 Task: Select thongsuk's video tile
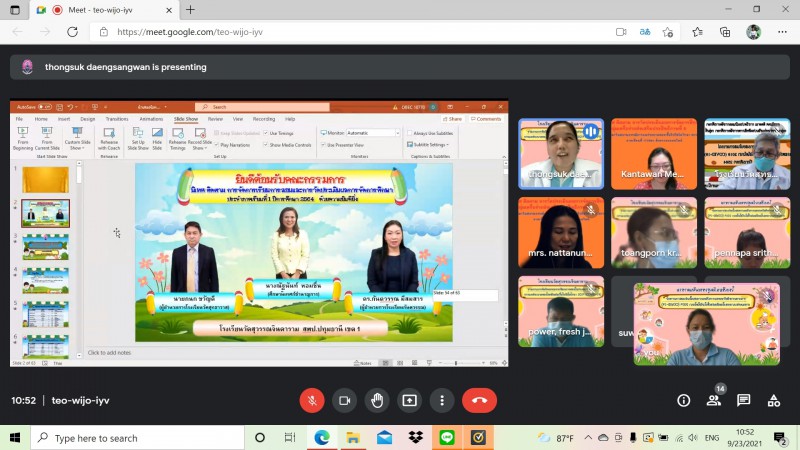point(561,153)
